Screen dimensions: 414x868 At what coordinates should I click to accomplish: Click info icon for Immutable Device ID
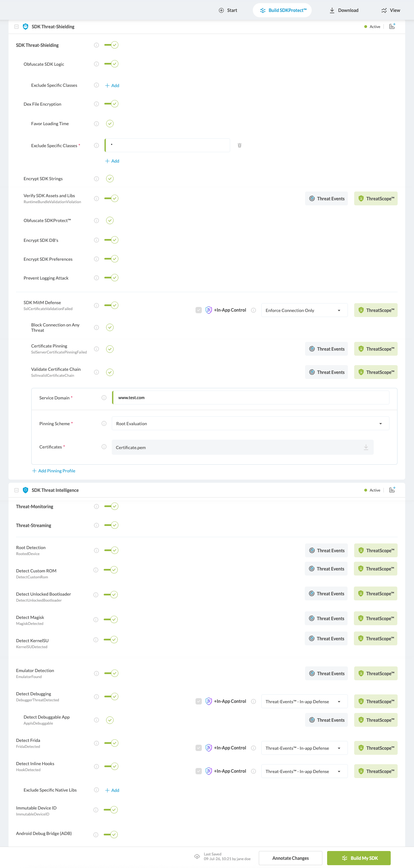click(x=96, y=810)
